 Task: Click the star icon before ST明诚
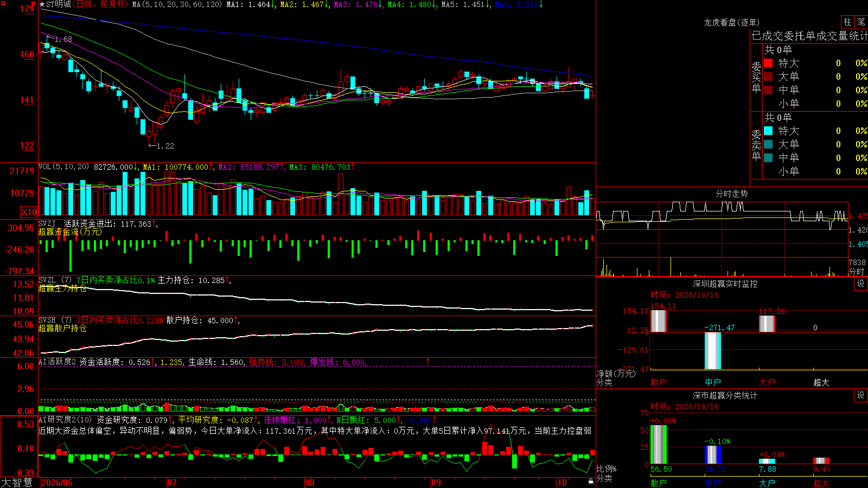click(42, 4)
